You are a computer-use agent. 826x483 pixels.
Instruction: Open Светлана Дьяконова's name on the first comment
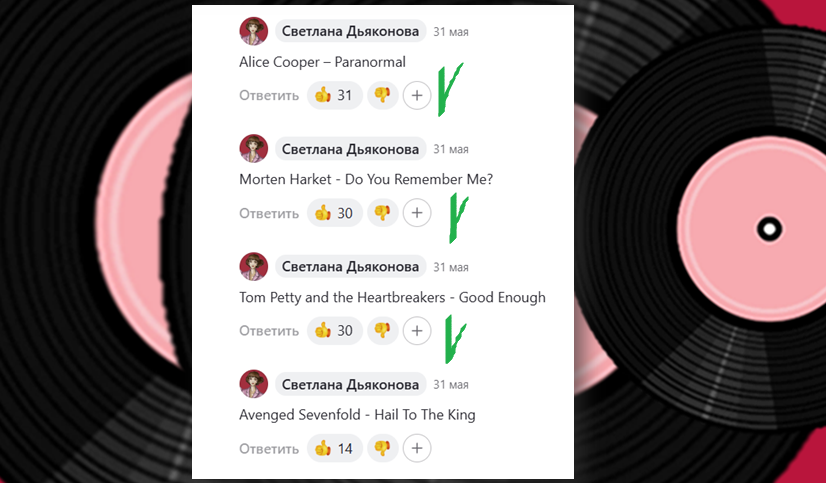pyautogui.click(x=350, y=32)
